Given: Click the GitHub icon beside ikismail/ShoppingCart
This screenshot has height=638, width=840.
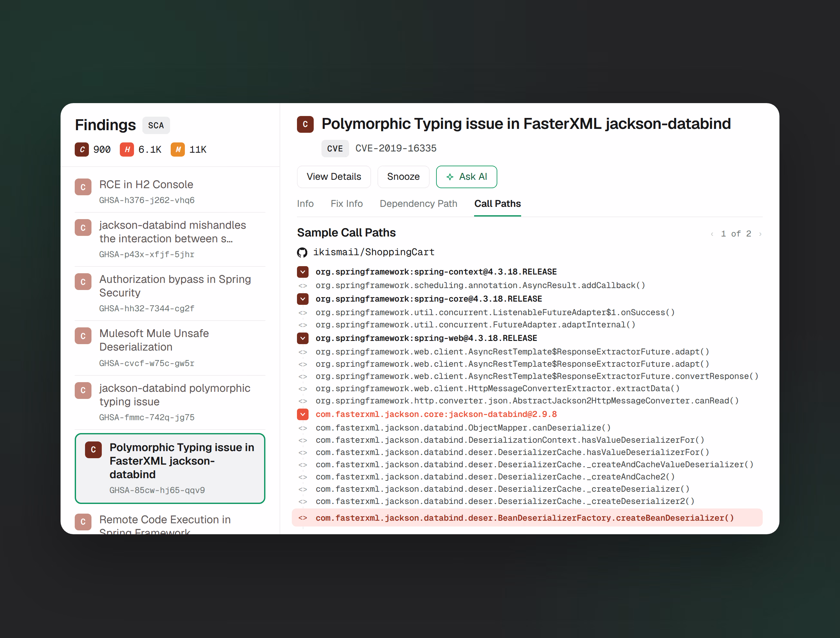Looking at the screenshot, I should point(302,252).
